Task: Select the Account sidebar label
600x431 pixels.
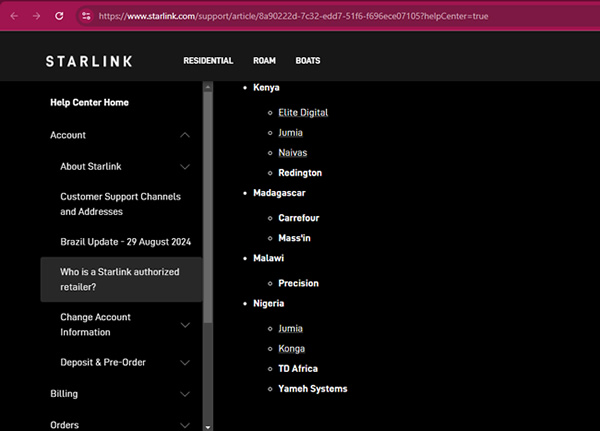Action: pyautogui.click(x=68, y=135)
